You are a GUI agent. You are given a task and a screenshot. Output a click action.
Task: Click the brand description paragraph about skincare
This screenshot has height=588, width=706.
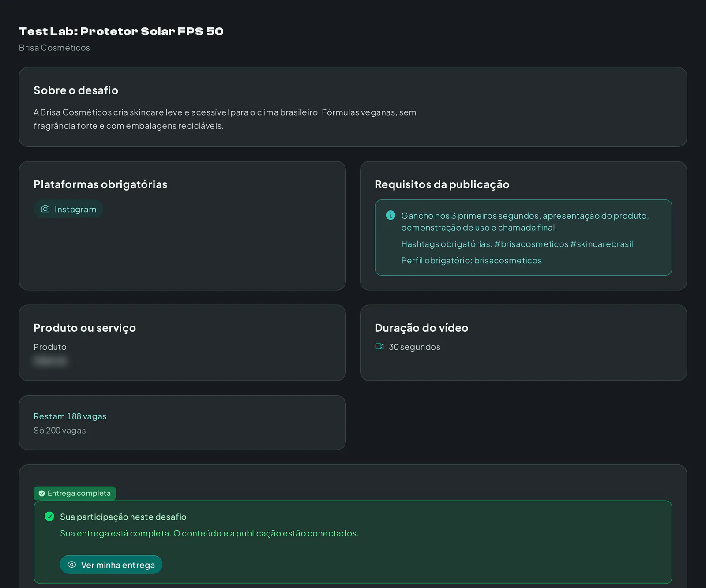pos(225,119)
